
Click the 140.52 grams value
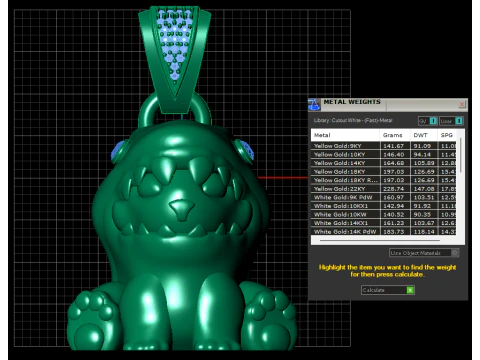click(x=393, y=215)
